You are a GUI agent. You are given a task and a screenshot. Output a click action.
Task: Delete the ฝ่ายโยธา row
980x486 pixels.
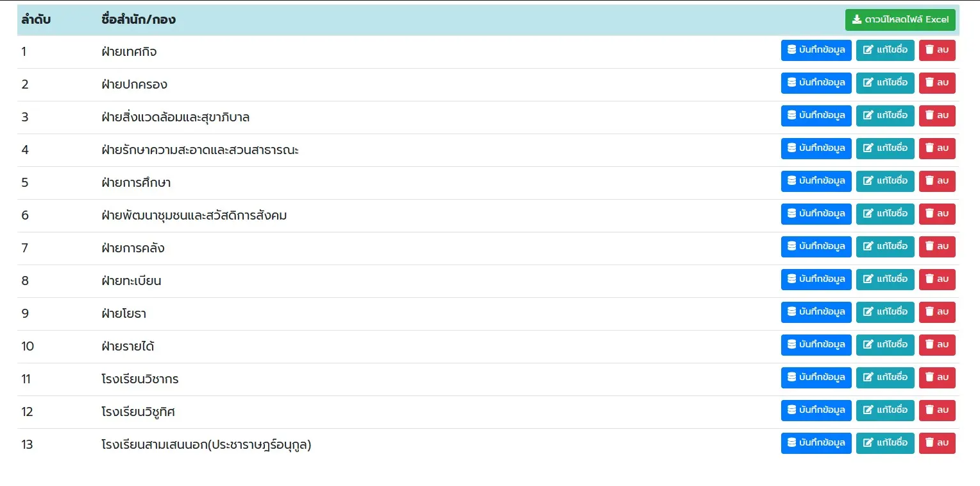[x=937, y=312]
